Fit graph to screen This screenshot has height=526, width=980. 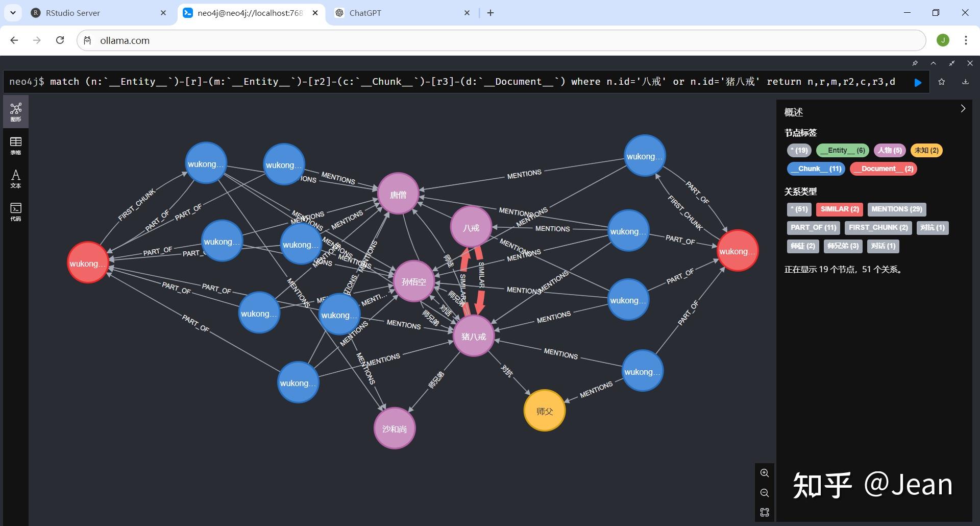[764, 512]
